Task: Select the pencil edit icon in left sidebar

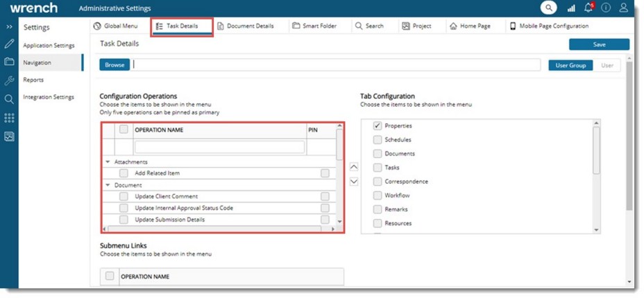Action: point(9,44)
